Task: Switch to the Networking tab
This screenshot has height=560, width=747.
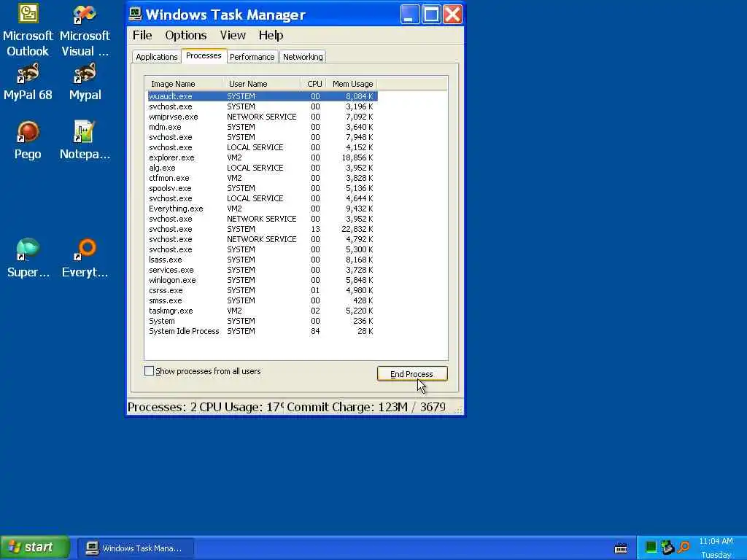Action: pyautogui.click(x=303, y=57)
